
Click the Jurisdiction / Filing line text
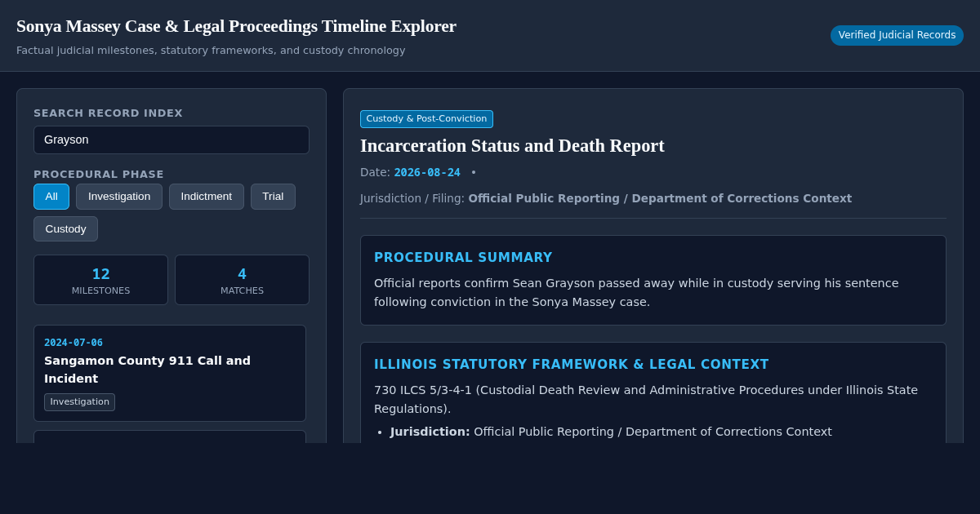606,198
